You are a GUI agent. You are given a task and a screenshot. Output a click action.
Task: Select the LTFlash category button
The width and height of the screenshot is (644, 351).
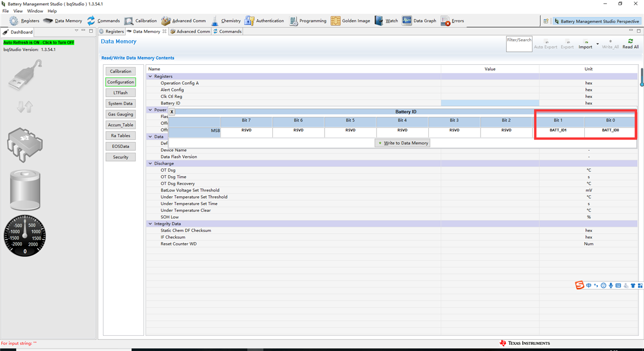pyautogui.click(x=120, y=93)
